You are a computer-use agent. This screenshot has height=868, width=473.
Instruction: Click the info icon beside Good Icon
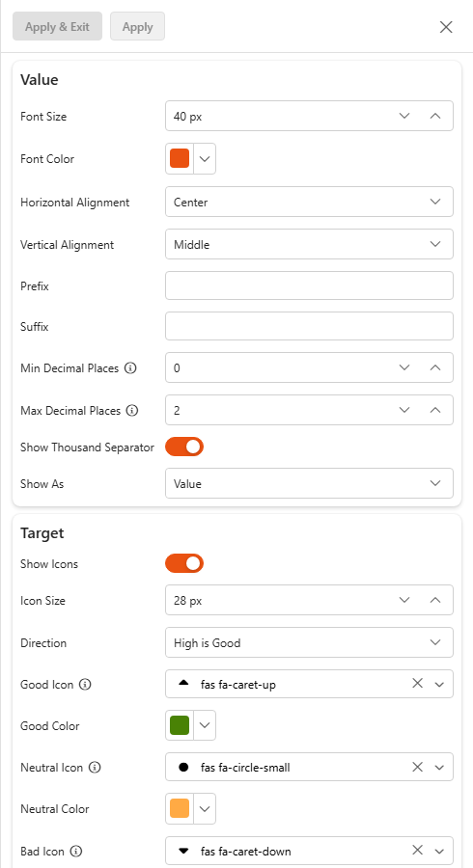85,685
